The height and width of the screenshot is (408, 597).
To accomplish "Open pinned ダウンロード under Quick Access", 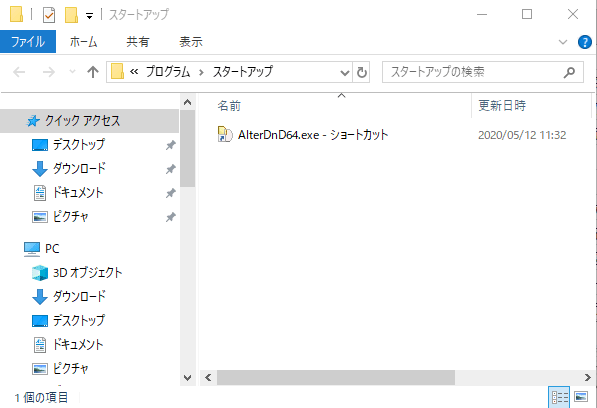I will pos(79,168).
